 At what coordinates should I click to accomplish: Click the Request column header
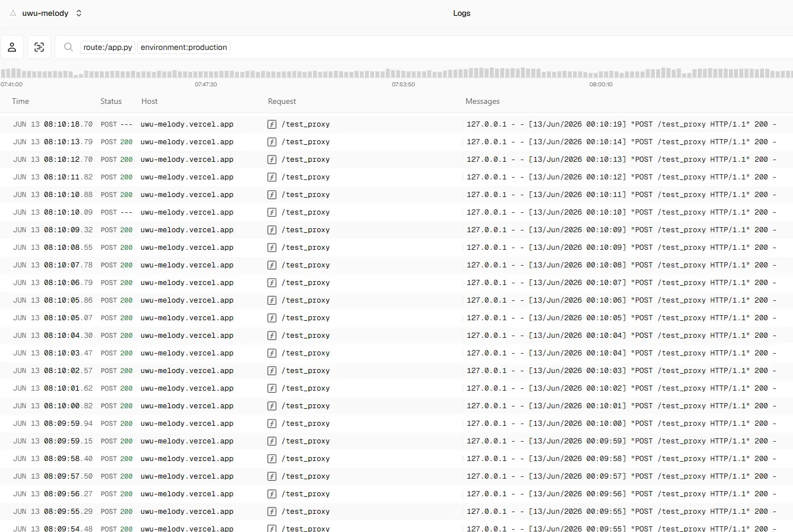coord(282,101)
